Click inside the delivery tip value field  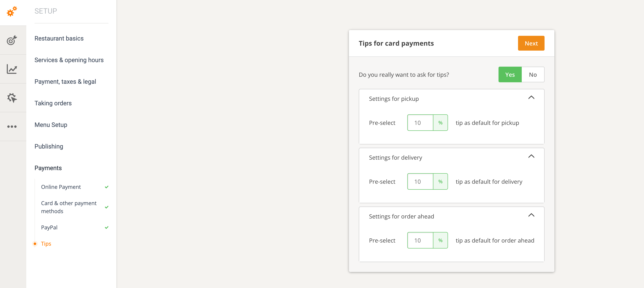[x=420, y=181]
